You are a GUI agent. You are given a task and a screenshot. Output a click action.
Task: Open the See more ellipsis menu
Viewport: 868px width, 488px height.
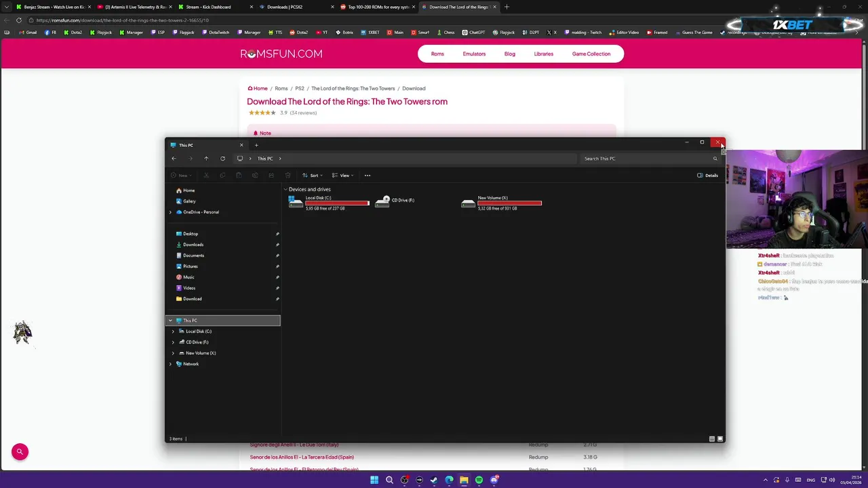click(368, 176)
